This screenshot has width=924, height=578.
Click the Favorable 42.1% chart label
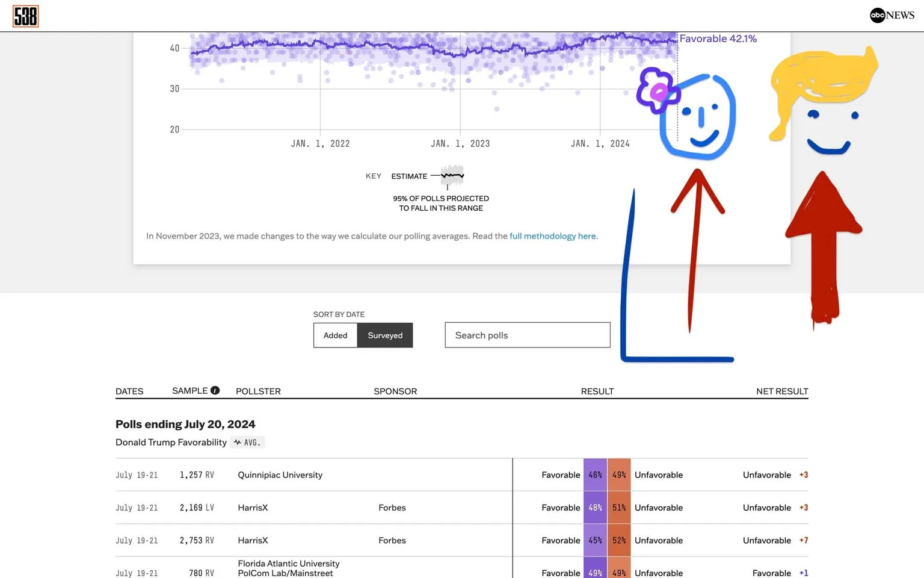[718, 38]
